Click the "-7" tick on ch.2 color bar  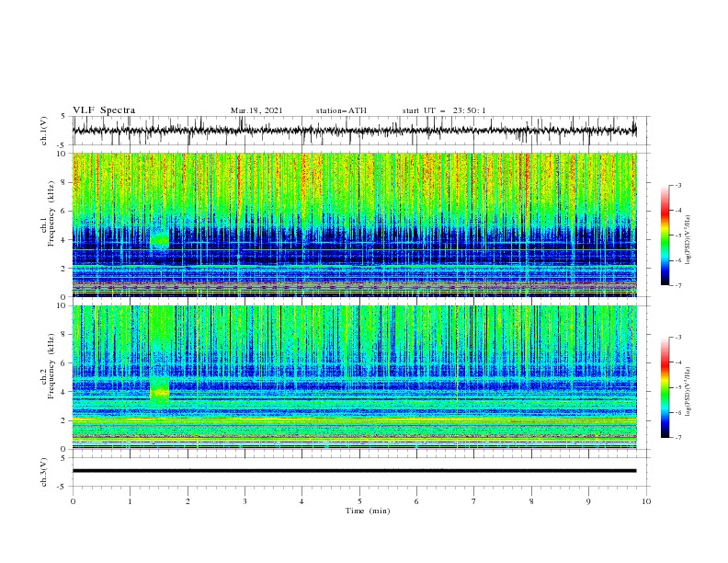(x=677, y=438)
